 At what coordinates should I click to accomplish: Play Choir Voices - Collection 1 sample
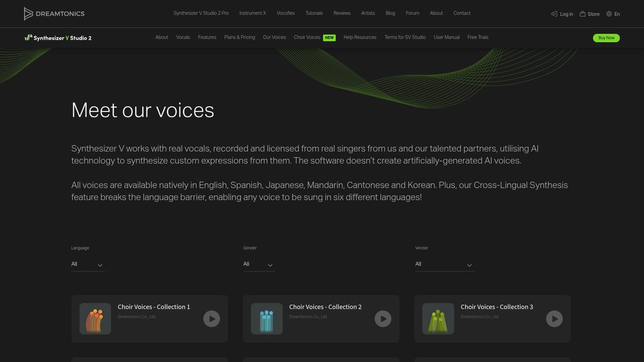(211, 319)
